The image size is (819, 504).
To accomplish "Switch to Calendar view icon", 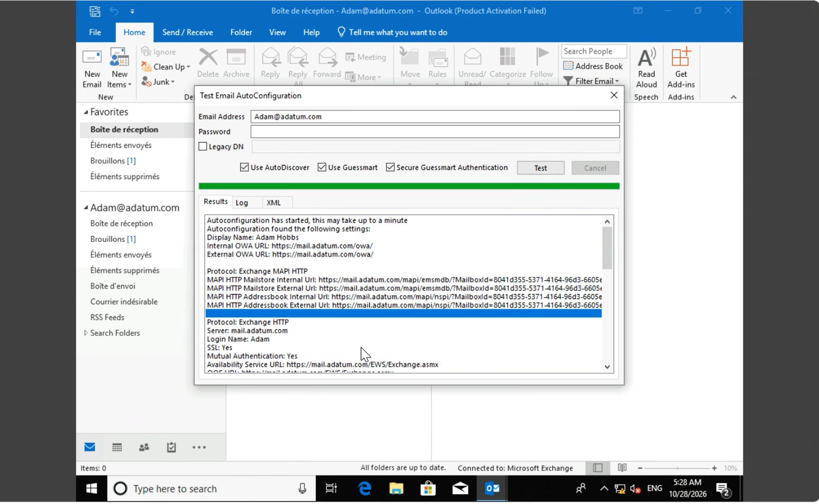I will (x=117, y=447).
